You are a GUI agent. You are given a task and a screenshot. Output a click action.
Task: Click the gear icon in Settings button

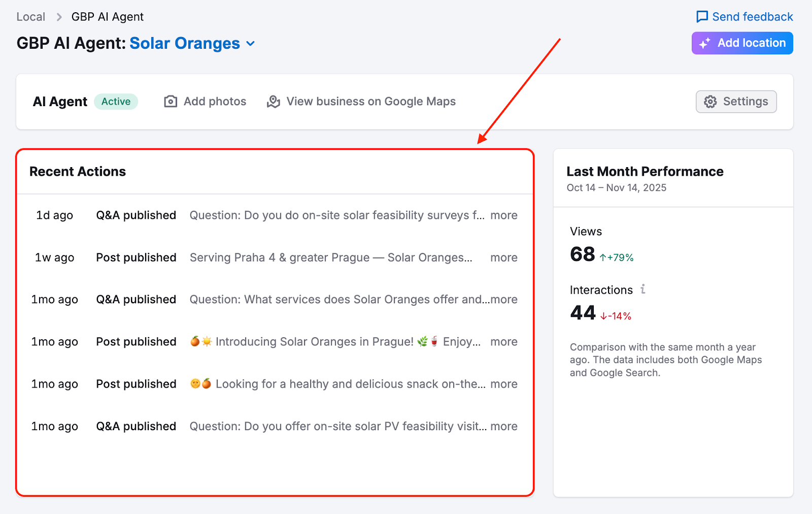point(710,102)
